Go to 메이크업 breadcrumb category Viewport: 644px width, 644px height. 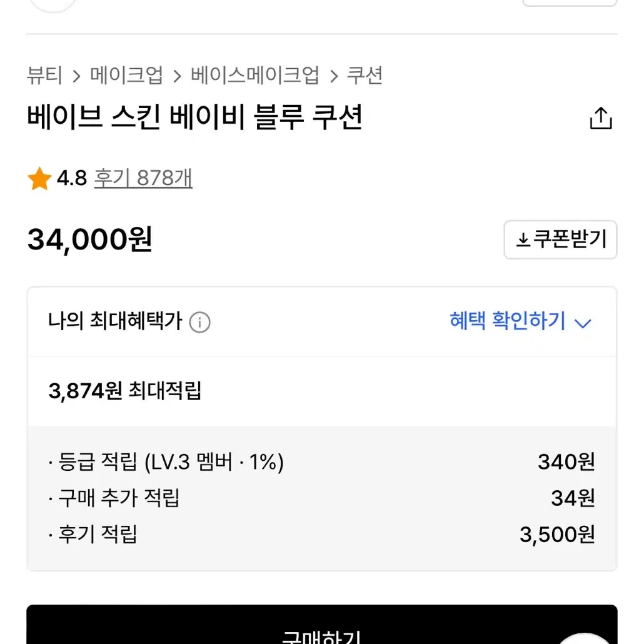coord(126,76)
